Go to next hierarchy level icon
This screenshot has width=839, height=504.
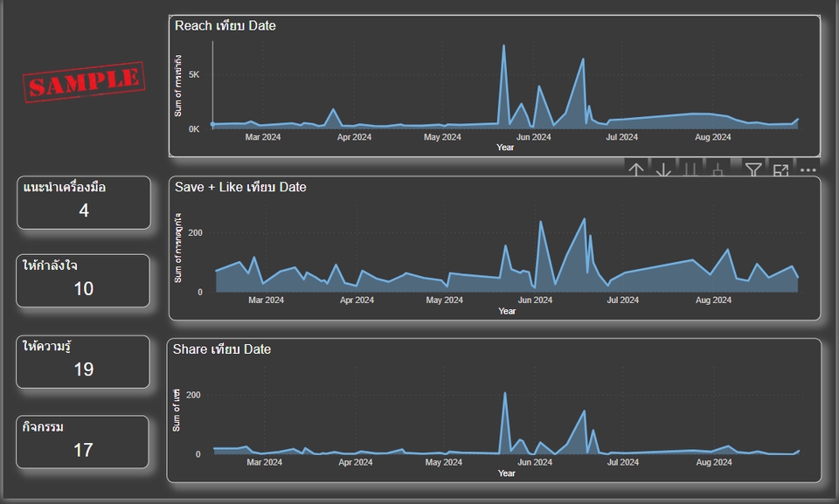tap(690, 170)
